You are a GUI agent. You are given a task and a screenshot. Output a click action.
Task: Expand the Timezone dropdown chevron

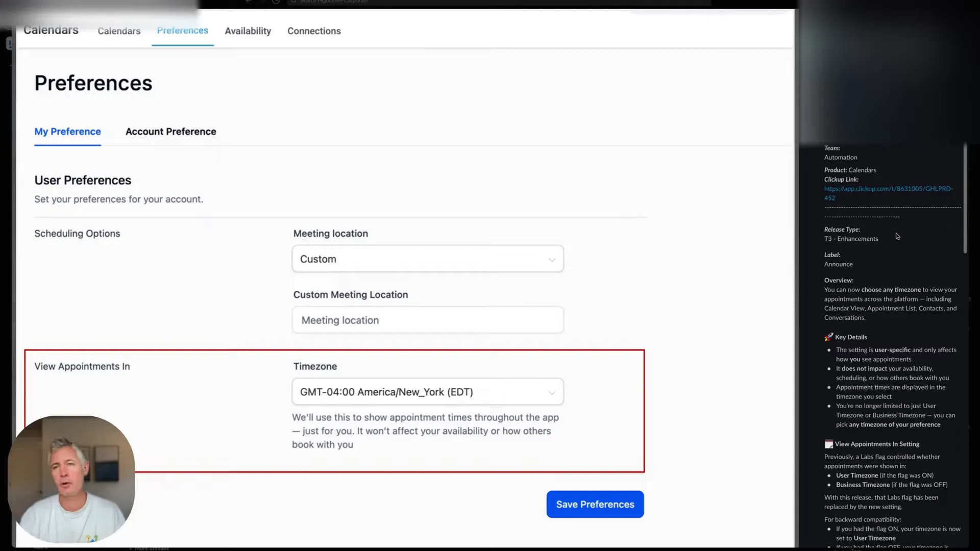(552, 392)
